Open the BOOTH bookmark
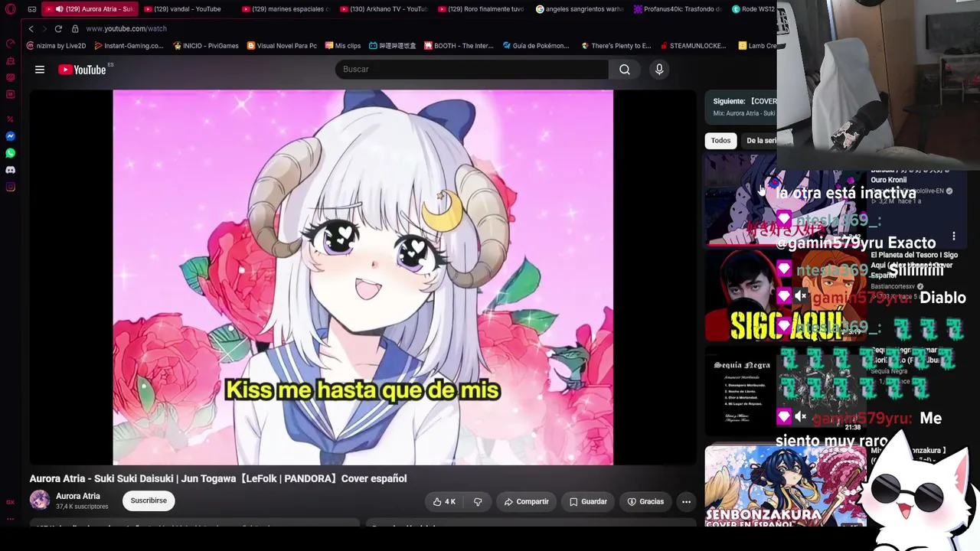Image resolution: width=980 pixels, height=551 pixels. coord(459,46)
